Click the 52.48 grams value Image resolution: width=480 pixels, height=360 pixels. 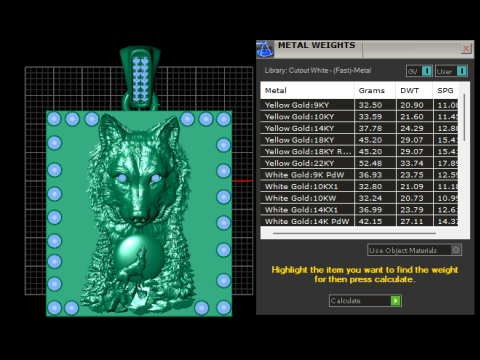(x=370, y=163)
